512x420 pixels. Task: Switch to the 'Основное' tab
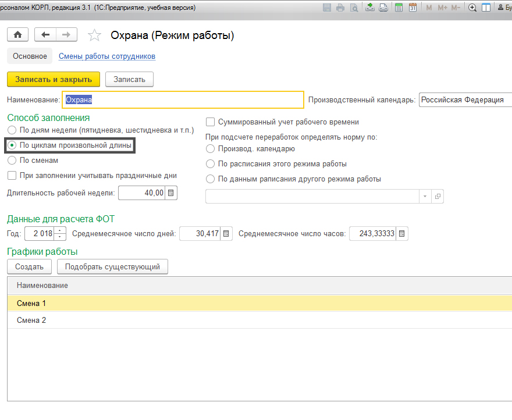(30, 56)
